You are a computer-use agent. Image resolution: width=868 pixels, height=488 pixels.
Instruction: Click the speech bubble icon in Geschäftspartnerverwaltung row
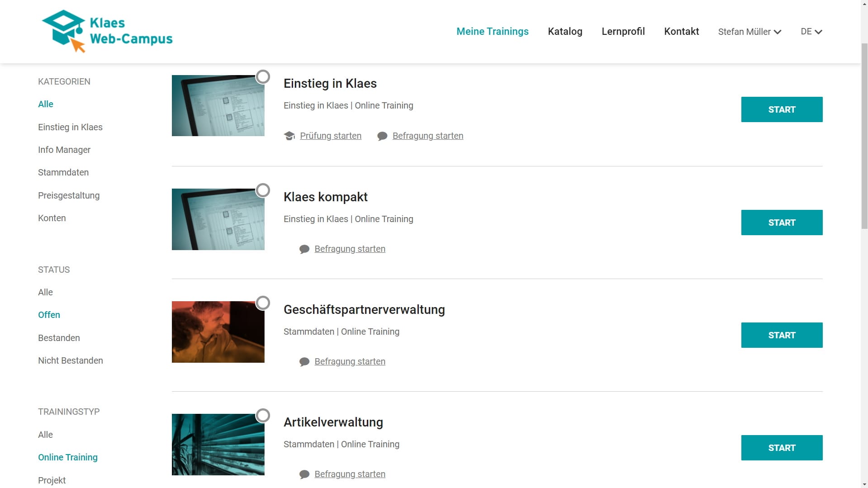pos(304,362)
